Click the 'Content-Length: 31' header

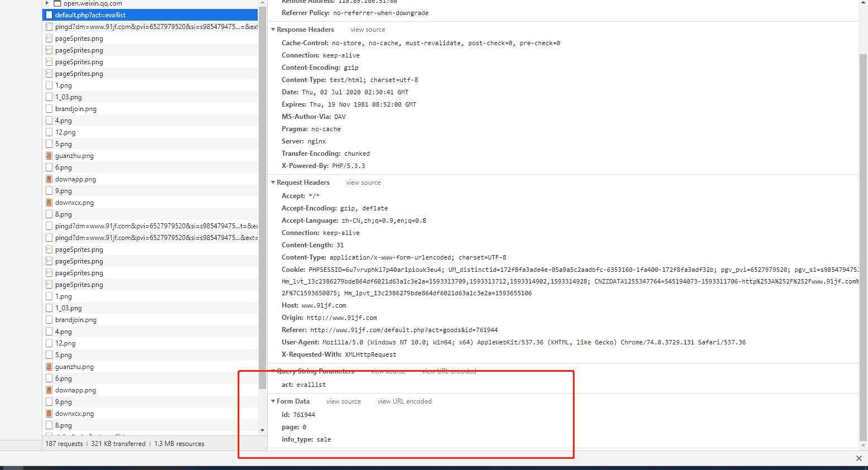[312, 245]
